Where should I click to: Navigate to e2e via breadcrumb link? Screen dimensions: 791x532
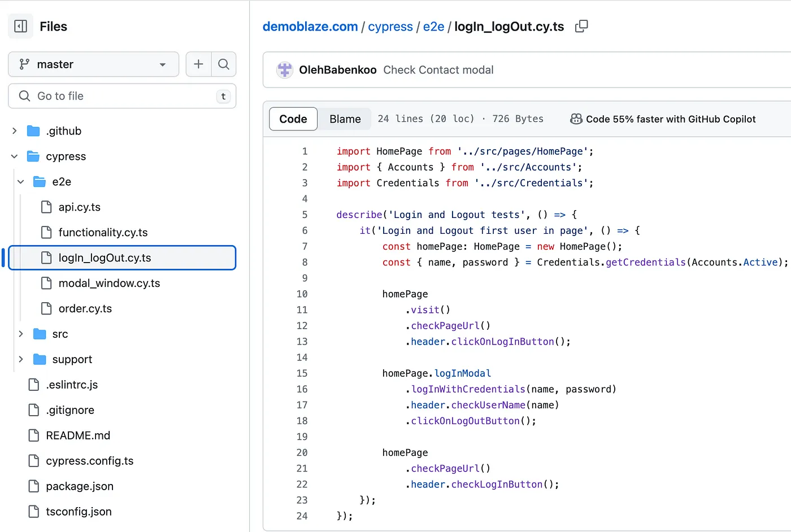point(433,26)
